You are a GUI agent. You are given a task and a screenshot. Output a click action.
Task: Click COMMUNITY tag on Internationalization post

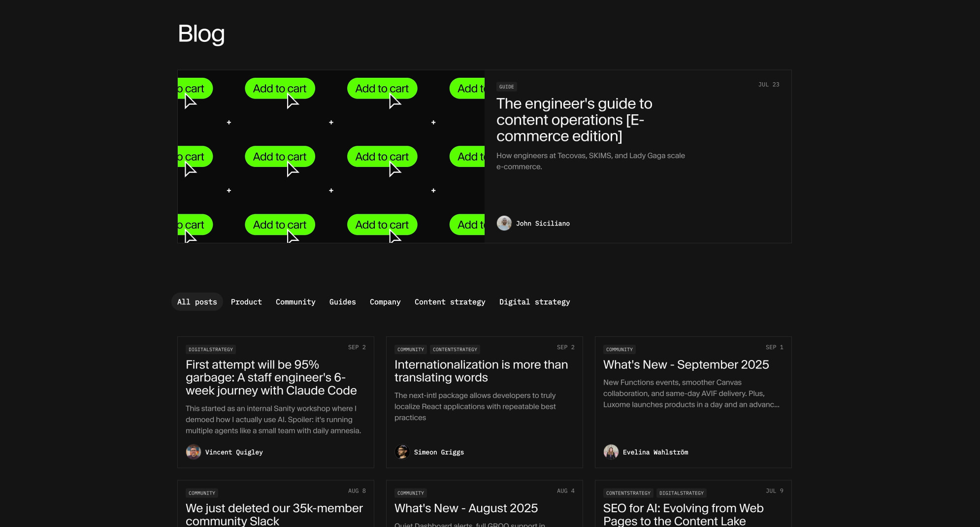411,349
